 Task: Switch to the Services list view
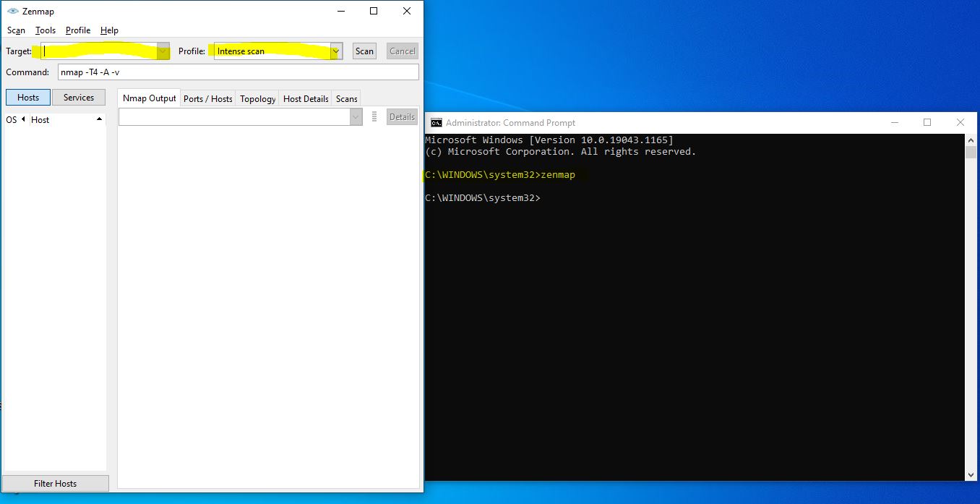tap(79, 98)
